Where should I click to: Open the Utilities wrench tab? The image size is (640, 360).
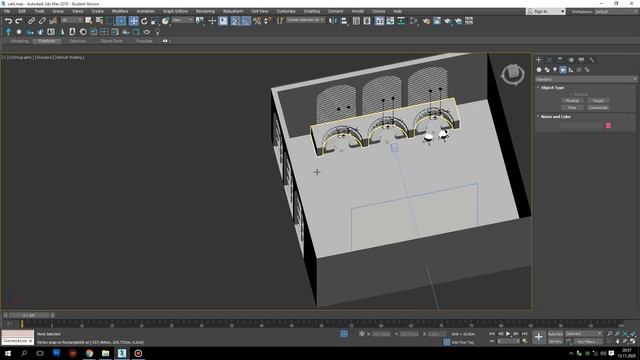[592, 60]
